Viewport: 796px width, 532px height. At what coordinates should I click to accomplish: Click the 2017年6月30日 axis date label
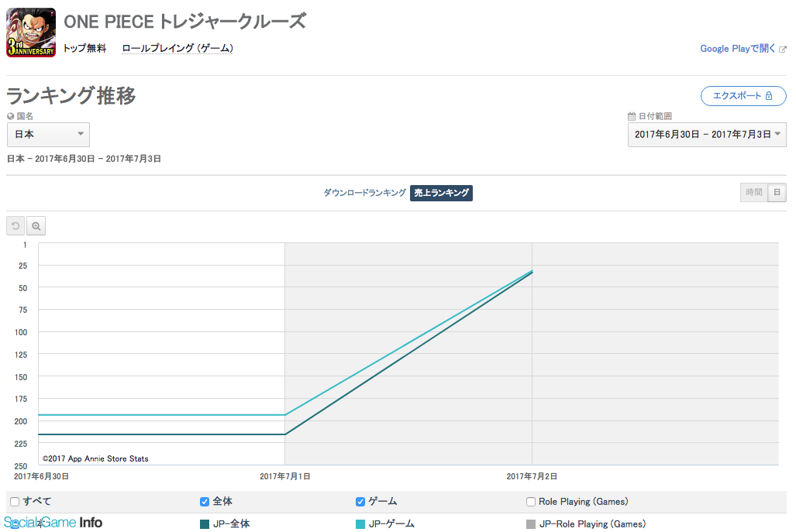click(42, 476)
